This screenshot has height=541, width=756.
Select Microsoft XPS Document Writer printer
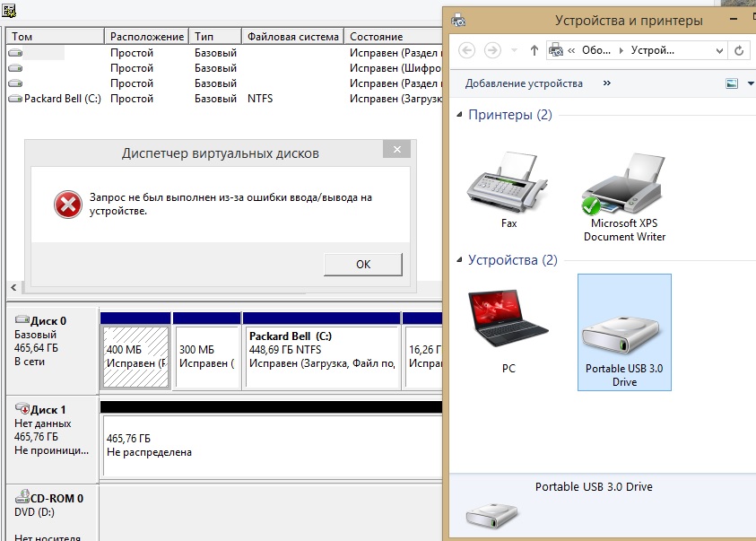pos(624,197)
